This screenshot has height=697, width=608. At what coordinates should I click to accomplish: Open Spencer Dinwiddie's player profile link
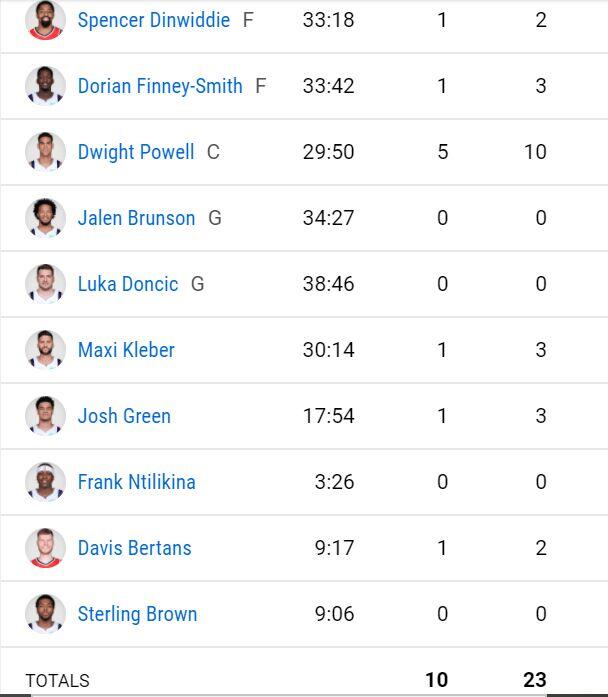coord(153,20)
